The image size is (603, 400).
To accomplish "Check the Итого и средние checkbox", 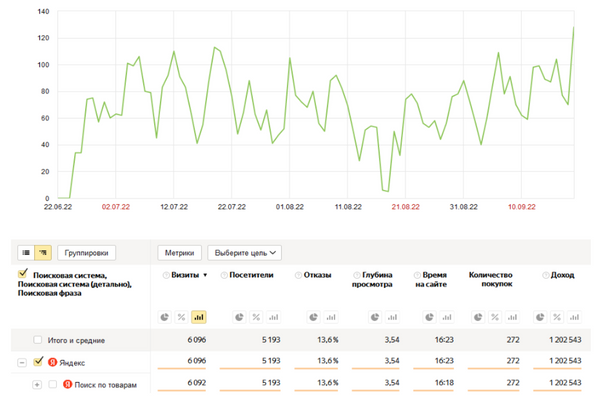I will (x=38, y=340).
